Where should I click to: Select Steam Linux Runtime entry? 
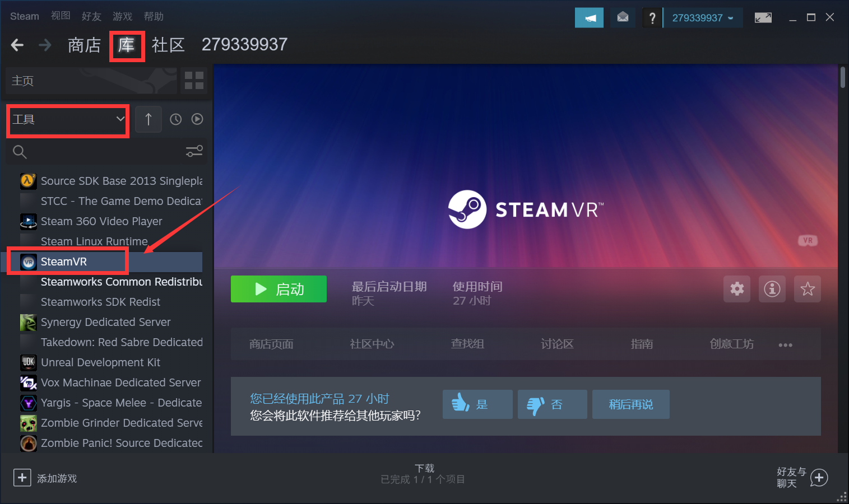click(x=111, y=241)
